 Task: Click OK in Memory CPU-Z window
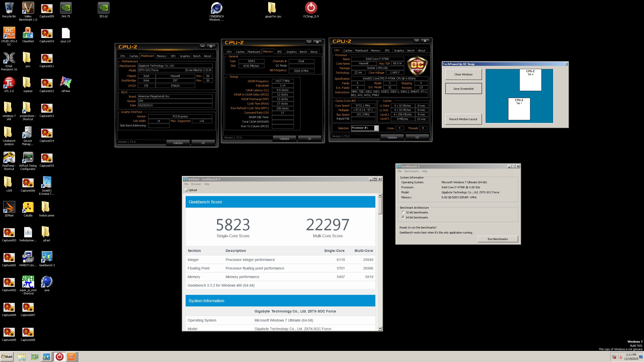(x=309, y=139)
